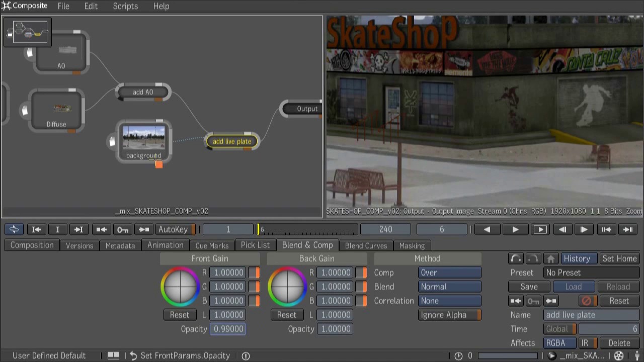644x362 pixels.
Task: Go to previous keyframe on timeline bar
Action: click(101, 229)
